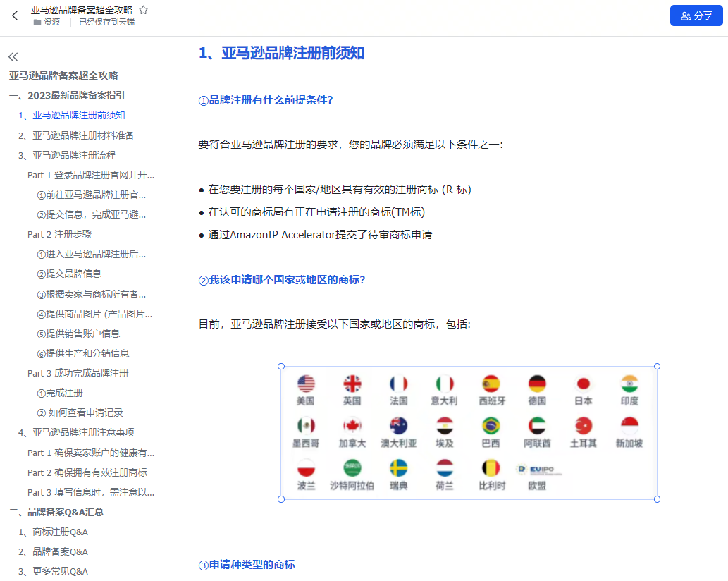This screenshot has width=728, height=581.
Task: Star the document as favorite
Action: pos(144,10)
